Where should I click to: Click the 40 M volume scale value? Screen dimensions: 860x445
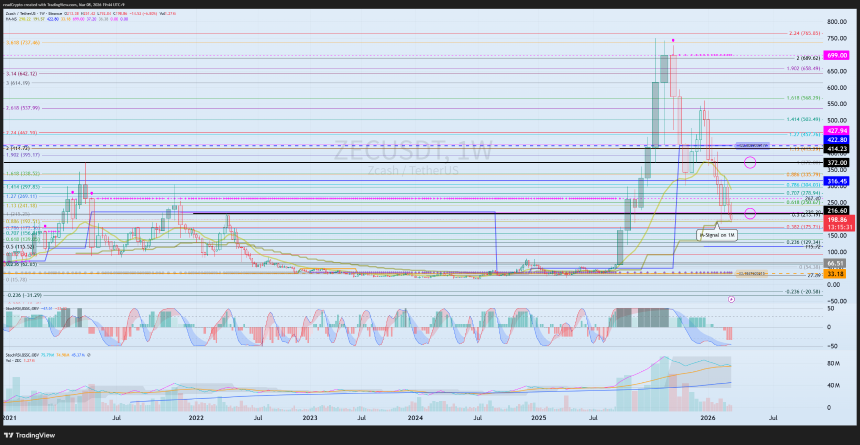(834, 386)
